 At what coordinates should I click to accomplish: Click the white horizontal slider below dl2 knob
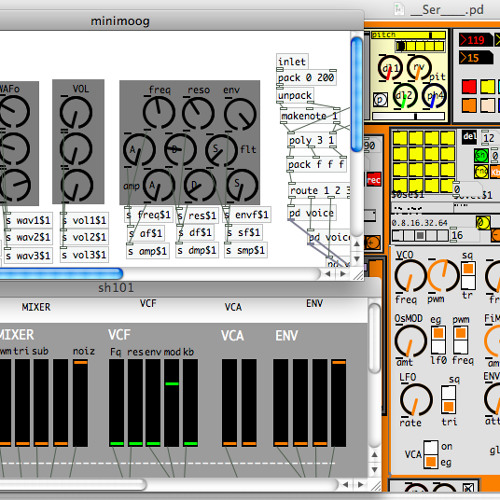408,116
